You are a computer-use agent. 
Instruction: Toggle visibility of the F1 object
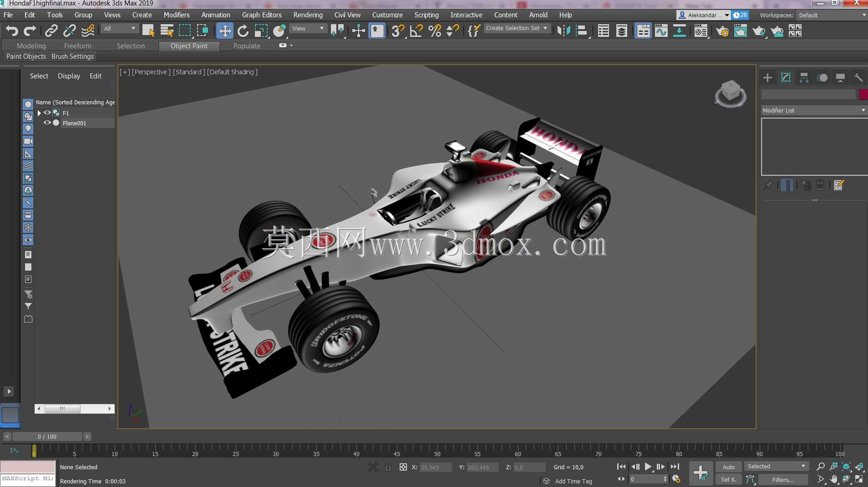pyautogui.click(x=47, y=113)
